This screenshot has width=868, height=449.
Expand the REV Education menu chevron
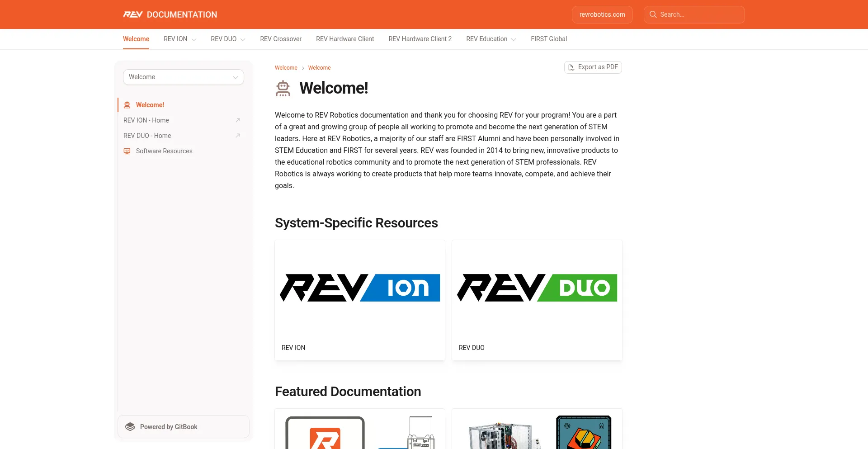click(x=514, y=39)
